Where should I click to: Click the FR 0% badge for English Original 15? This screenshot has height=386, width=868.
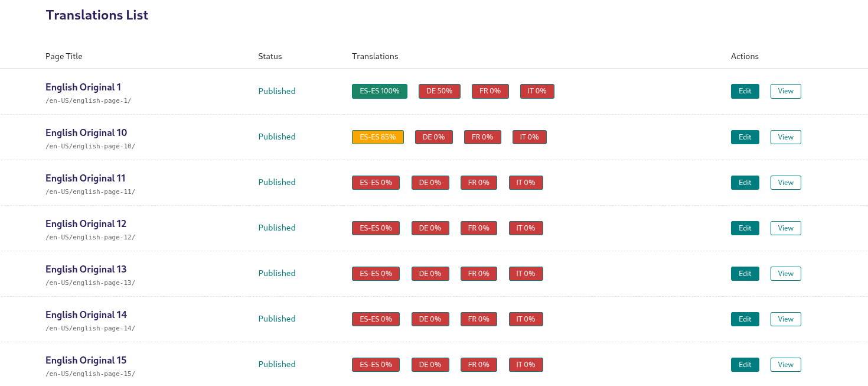click(478, 364)
